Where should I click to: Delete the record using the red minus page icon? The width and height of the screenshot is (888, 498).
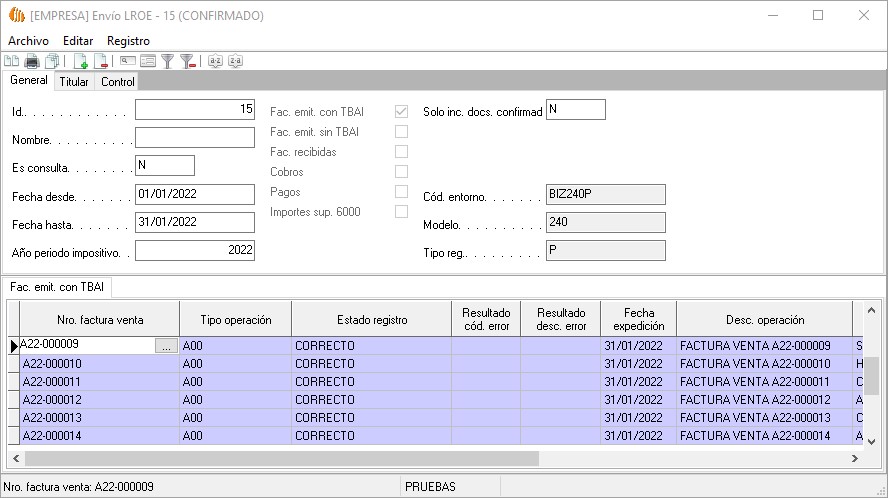tap(101, 61)
